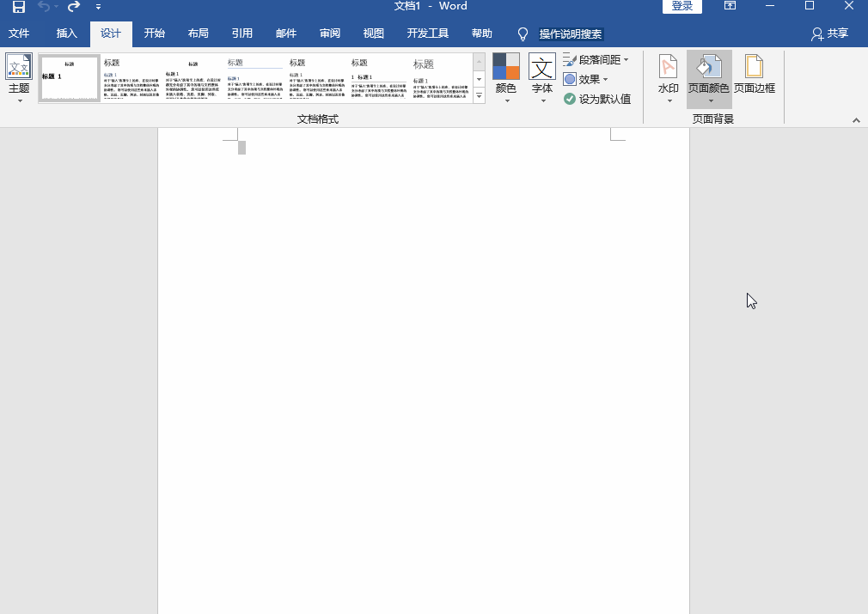Switch to the 插入 (Insert) ribbon tab
This screenshot has height=614, width=868.
pyautogui.click(x=65, y=34)
